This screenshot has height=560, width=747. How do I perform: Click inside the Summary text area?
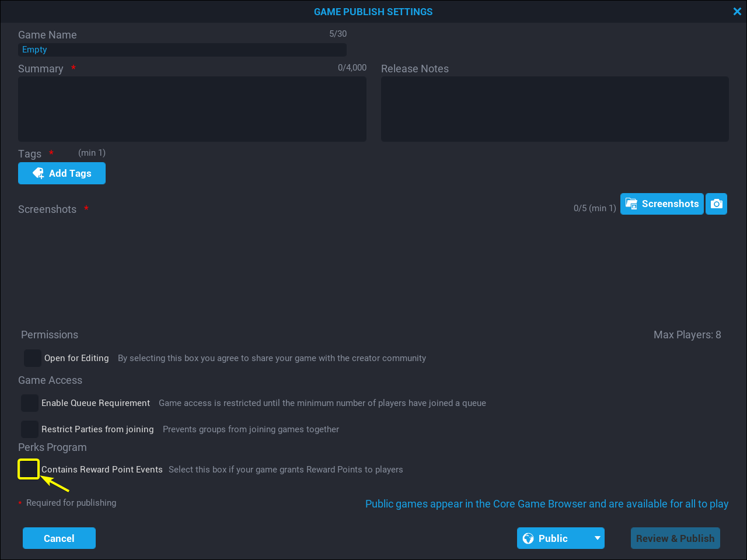click(x=192, y=108)
